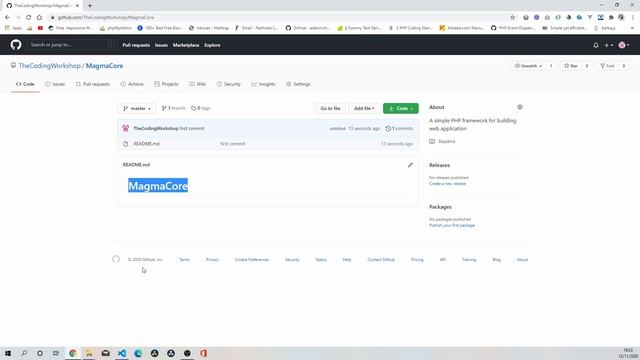Open Explore in top navigation
Image resolution: width=640 pixels, height=360 pixels.
click(212, 45)
